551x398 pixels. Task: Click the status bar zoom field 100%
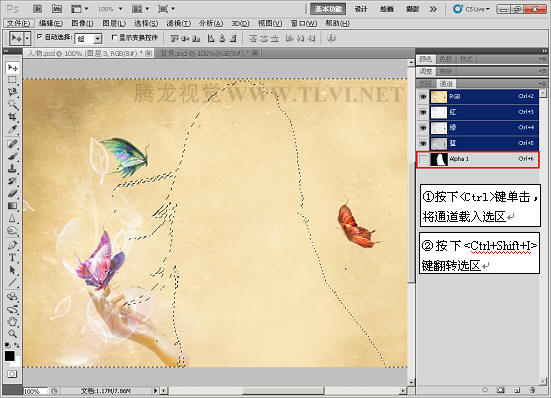tap(35, 391)
